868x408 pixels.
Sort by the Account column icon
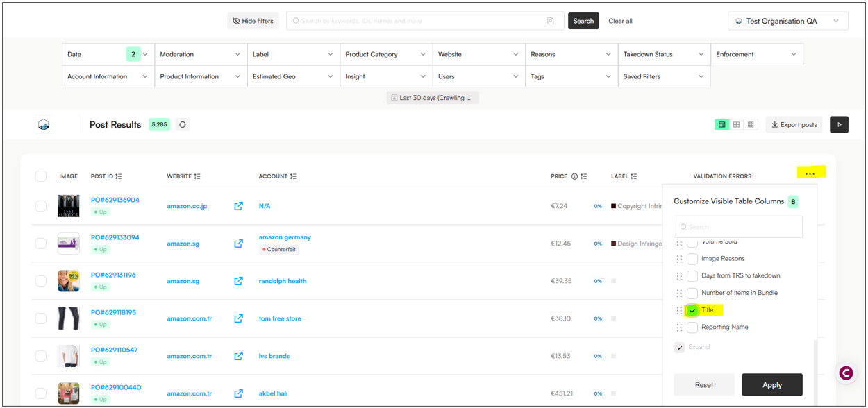pos(293,176)
